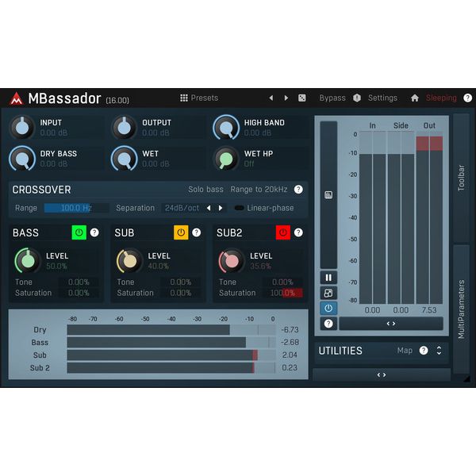
Task: Click the Bass Tone value slider
Action: pyautogui.click(x=79, y=282)
